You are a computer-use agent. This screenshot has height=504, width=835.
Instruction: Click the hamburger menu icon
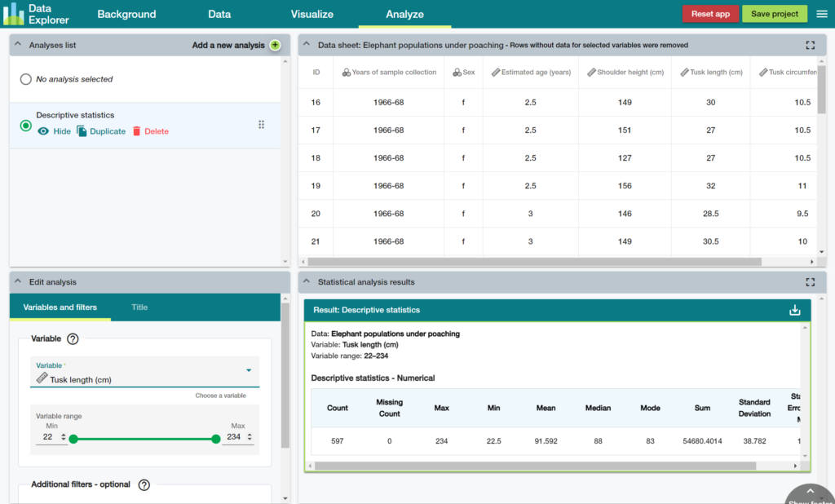(821, 14)
